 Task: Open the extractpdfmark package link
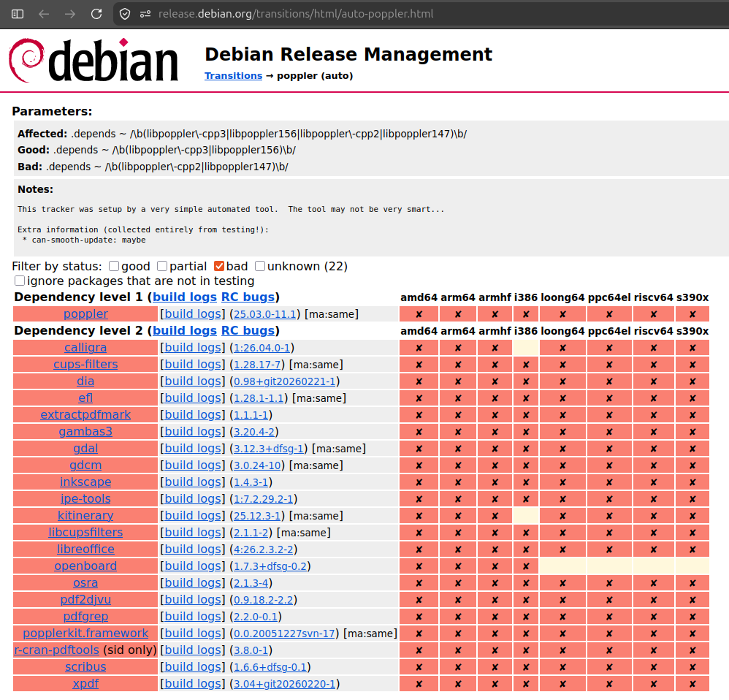pos(85,414)
